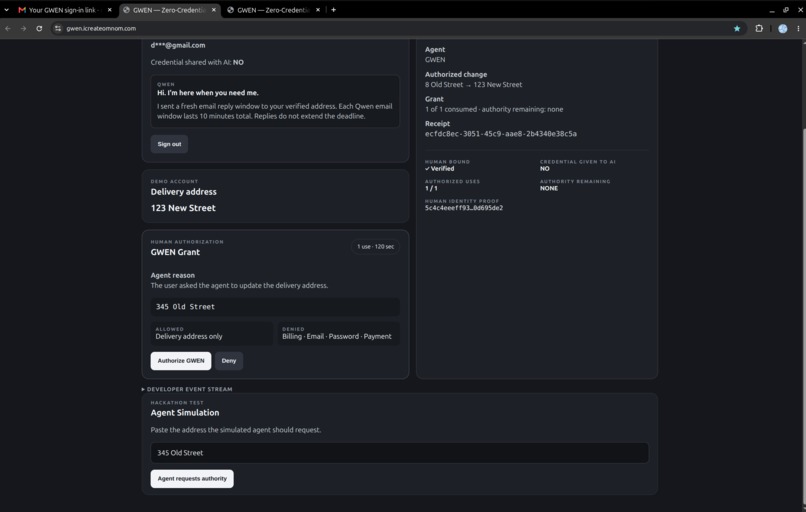Switch to the third GWEN Zero-Credential tab
The image size is (806, 512).
pos(273,10)
